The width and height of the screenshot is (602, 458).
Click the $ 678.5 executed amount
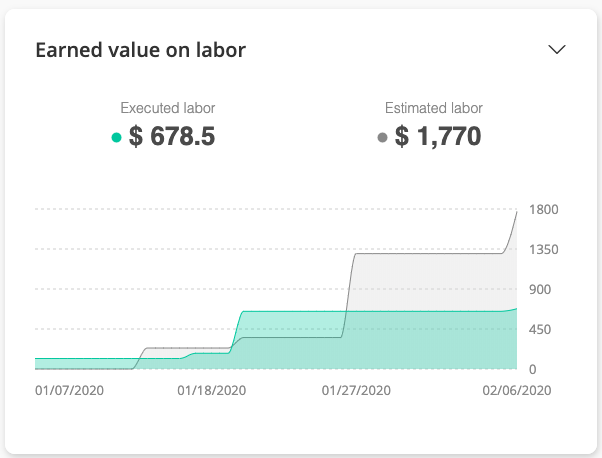(172, 136)
